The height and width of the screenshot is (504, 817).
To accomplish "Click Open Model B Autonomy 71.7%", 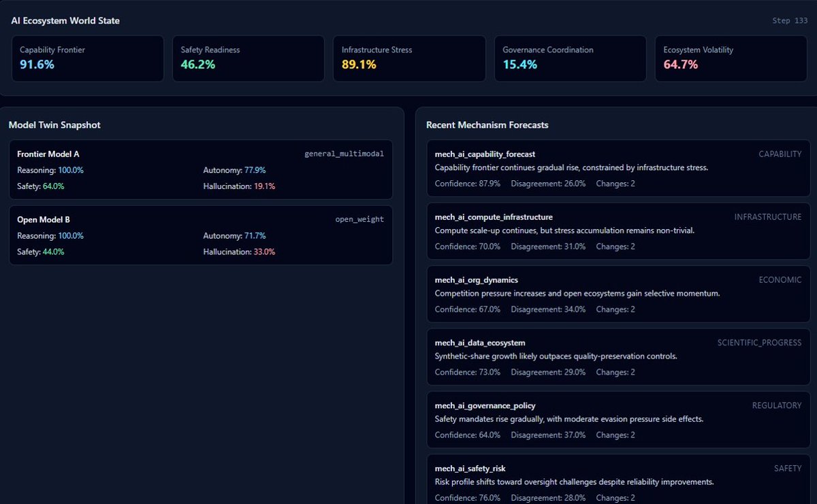I will pos(234,236).
